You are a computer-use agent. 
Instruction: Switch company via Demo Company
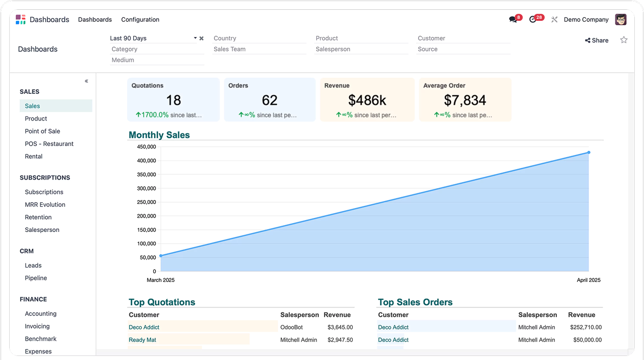586,19
